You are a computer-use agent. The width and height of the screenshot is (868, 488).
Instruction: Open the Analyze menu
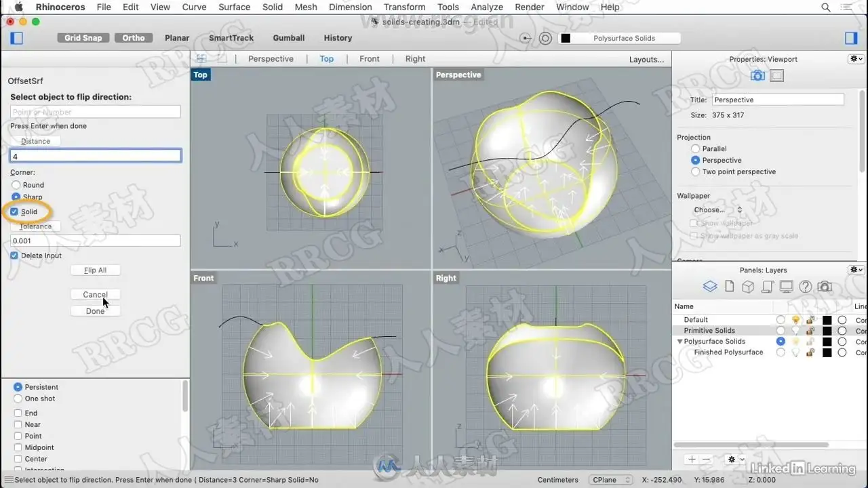[x=487, y=7]
